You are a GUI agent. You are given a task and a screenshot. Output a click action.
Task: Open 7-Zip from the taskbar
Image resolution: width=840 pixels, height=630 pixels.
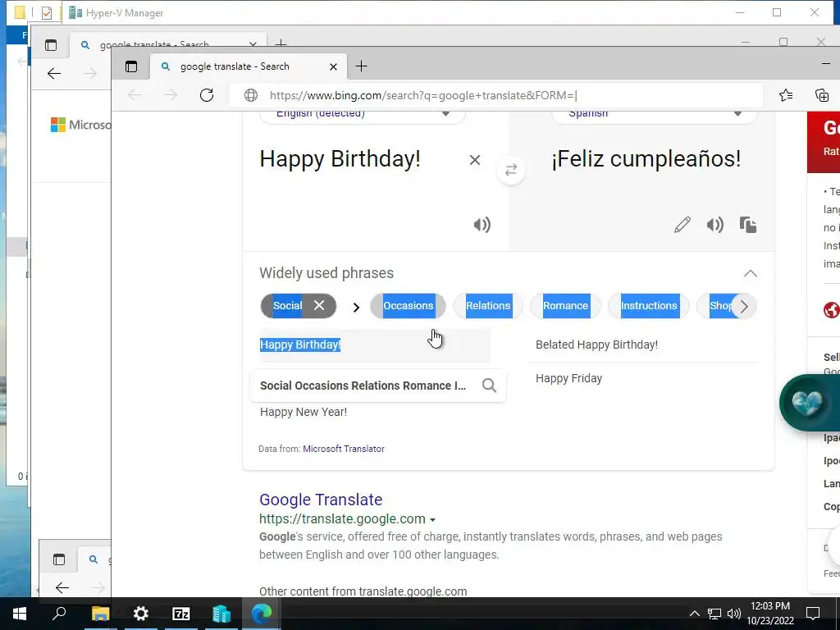(181, 614)
